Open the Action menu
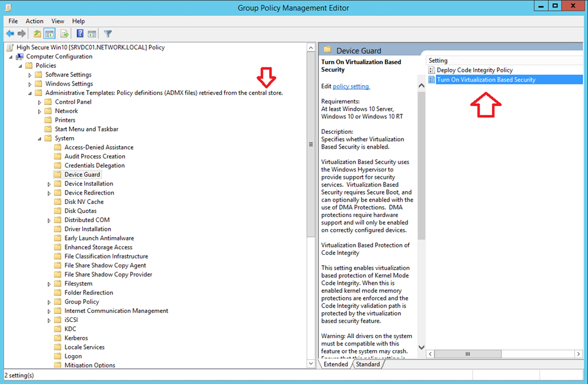The image size is (588, 384). 34,21
